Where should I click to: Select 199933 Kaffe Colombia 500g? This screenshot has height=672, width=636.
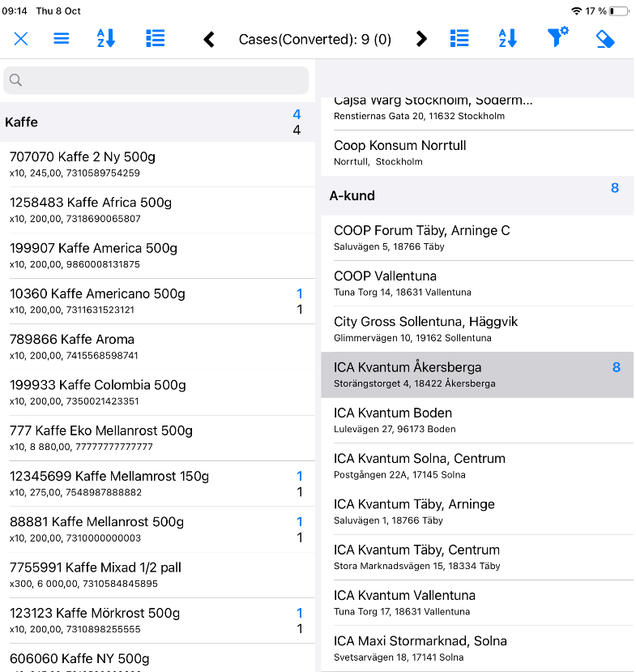pyautogui.click(x=158, y=392)
